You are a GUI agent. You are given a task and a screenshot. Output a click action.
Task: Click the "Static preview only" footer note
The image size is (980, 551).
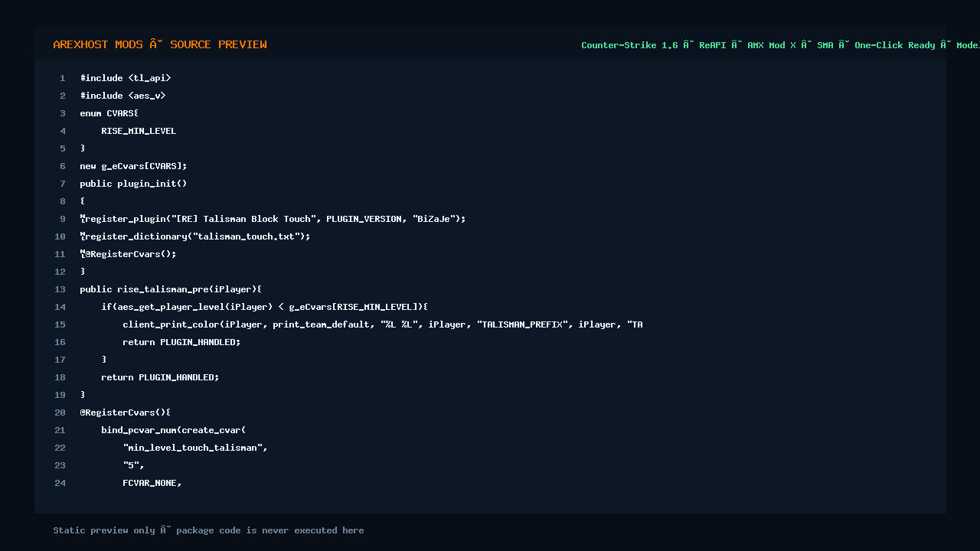pos(208,530)
